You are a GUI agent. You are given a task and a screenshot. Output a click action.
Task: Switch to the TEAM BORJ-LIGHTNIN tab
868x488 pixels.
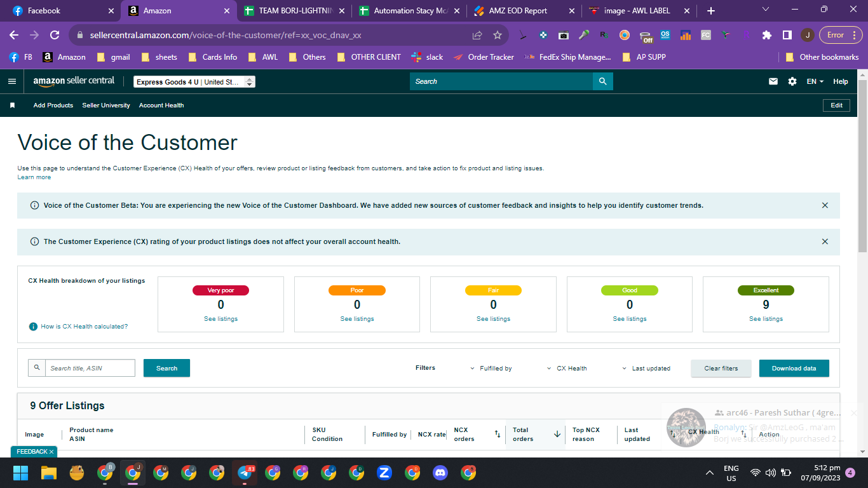point(295,11)
